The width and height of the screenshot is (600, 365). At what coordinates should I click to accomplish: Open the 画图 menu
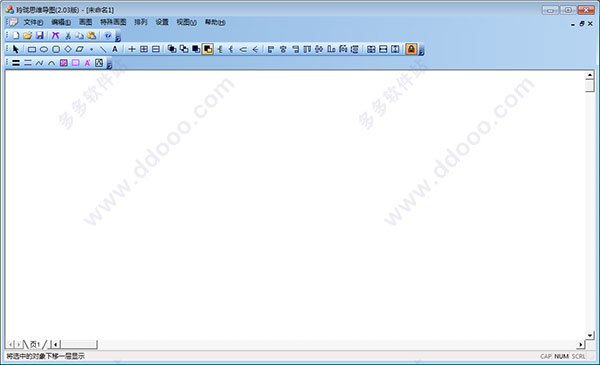pyautogui.click(x=85, y=22)
